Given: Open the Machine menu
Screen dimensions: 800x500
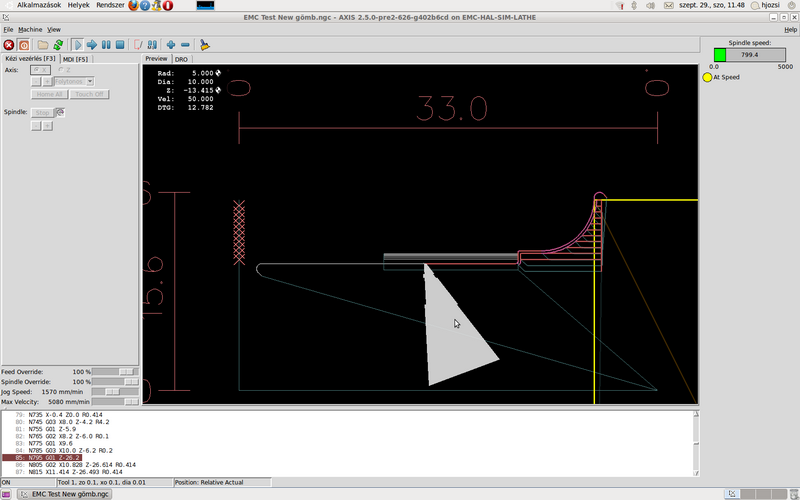Looking at the screenshot, I should pyautogui.click(x=30, y=30).
